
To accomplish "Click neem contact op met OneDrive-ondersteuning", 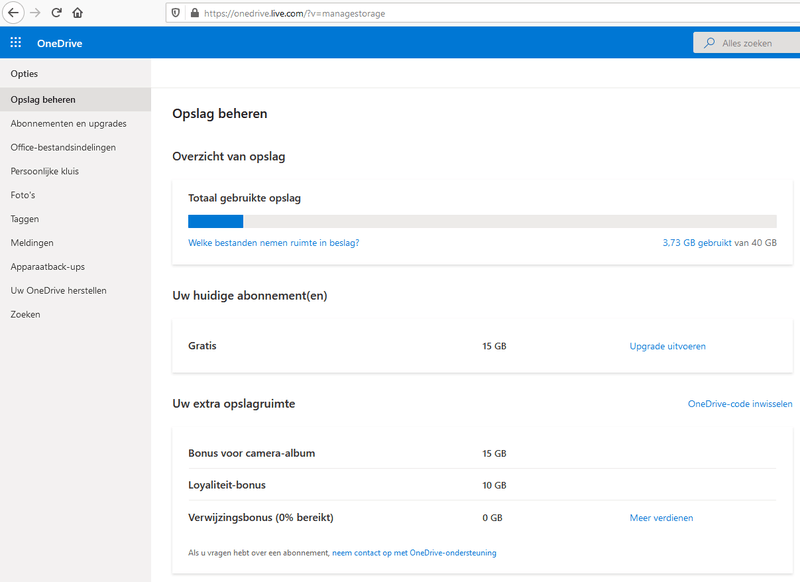I will (x=414, y=553).
